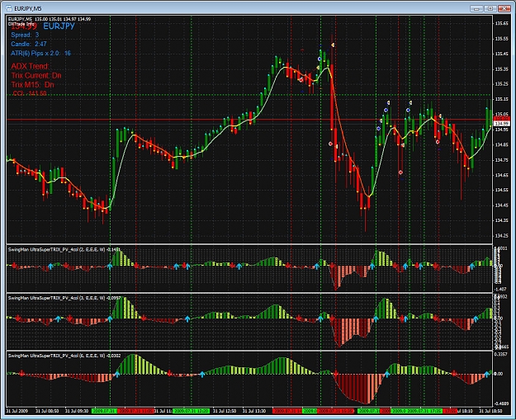Image resolution: width=516 pixels, height=420 pixels.
Task: Click the 134.45 price on the scale
Action: [x=501, y=205]
